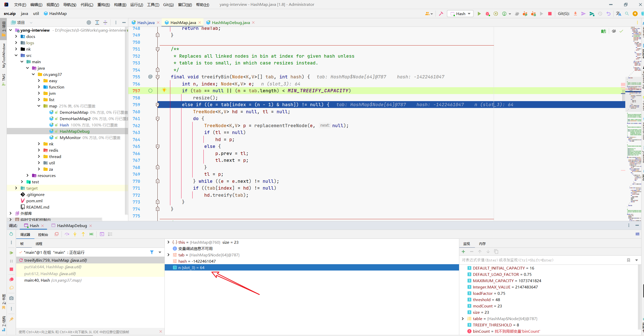Click the Step Out debugger icon
The width and height of the screenshot is (644, 336).
[x=83, y=234]
